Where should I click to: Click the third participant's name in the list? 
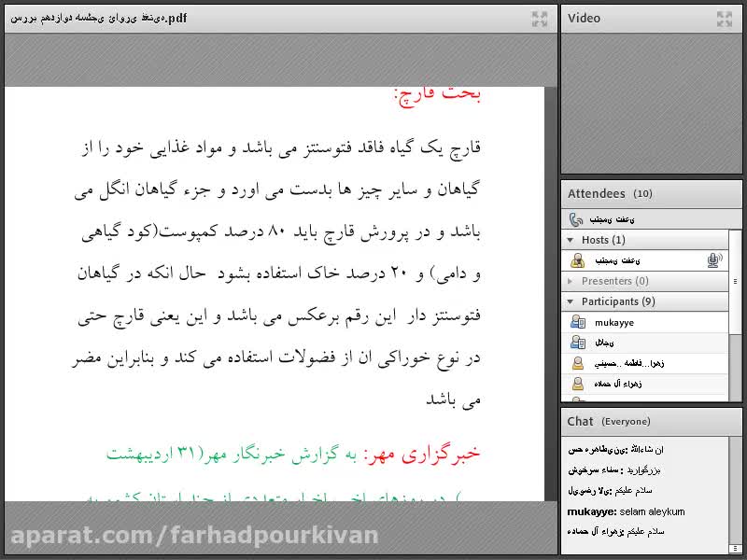pos(628,363)
